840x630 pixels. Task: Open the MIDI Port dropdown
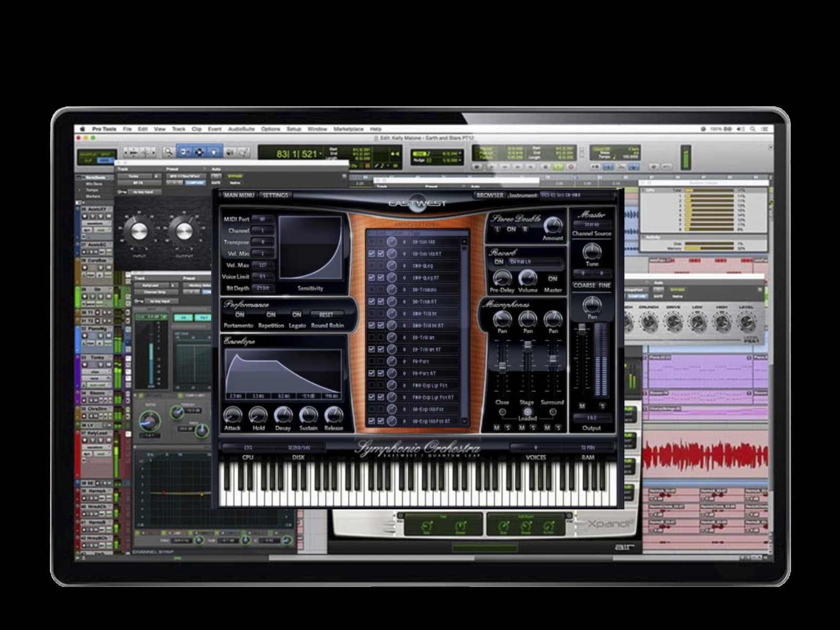263,219
